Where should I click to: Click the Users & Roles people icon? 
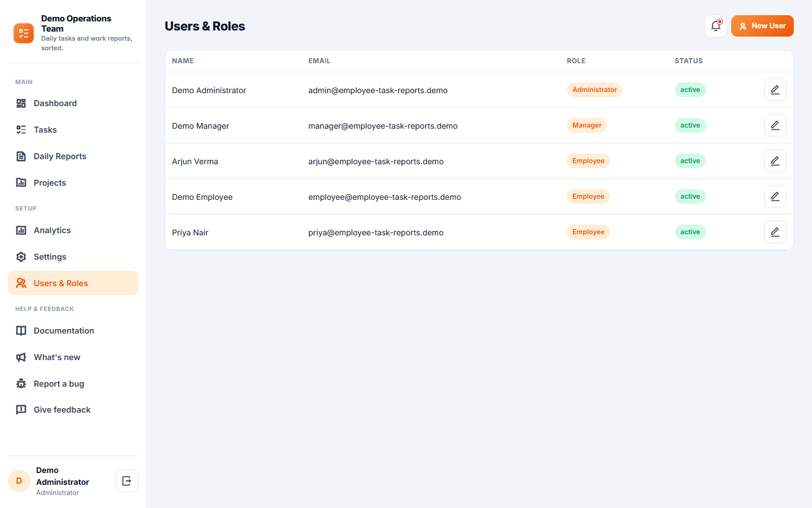(21, 283)
